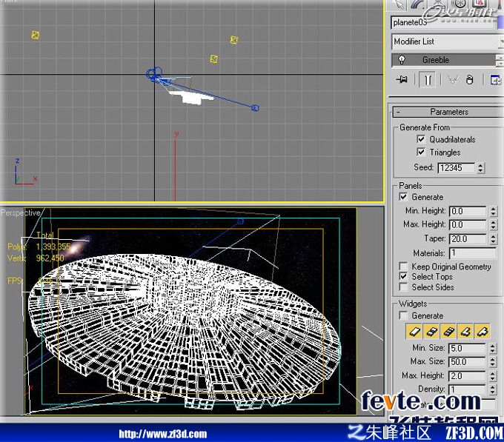
Task: Select yellow light near the top right
Action: click(234, 40)
